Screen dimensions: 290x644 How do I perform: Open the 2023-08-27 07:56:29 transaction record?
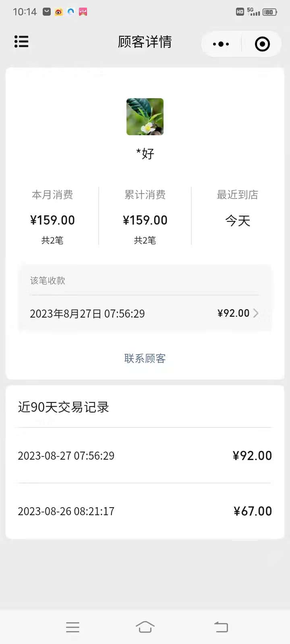145,456
